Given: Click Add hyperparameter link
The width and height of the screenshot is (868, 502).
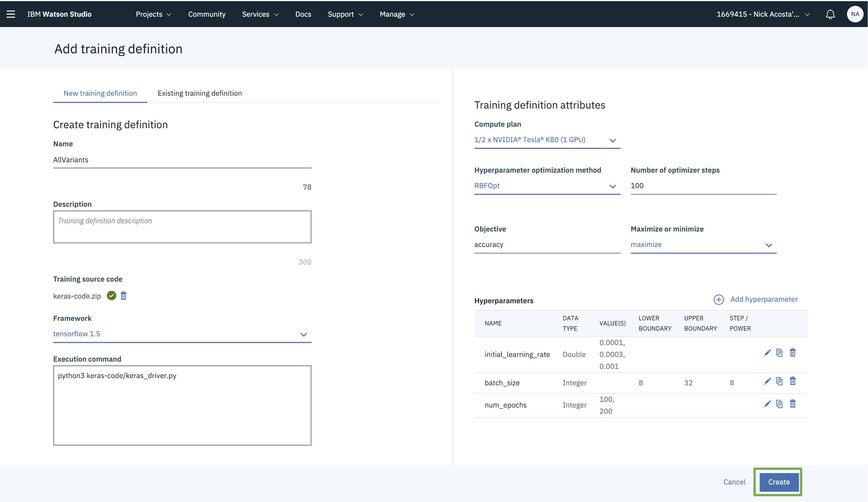Looking at the screenshot, I should pyautogui.click(x=764, y=299).
